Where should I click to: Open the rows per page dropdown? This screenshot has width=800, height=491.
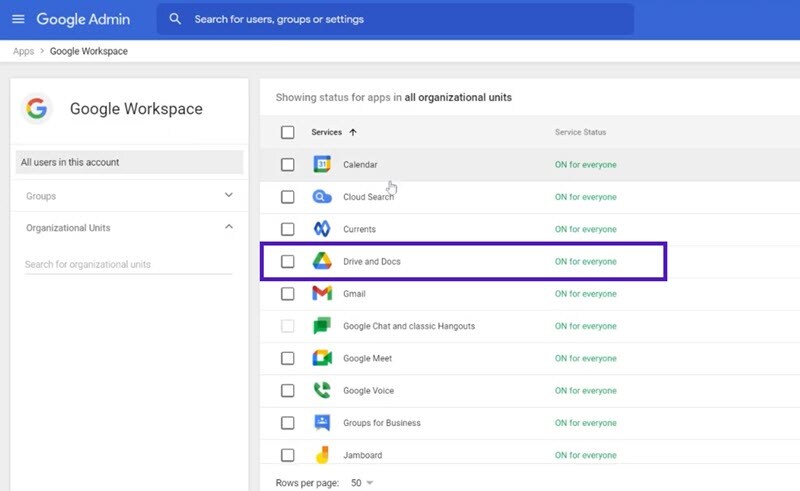[362, 482]
